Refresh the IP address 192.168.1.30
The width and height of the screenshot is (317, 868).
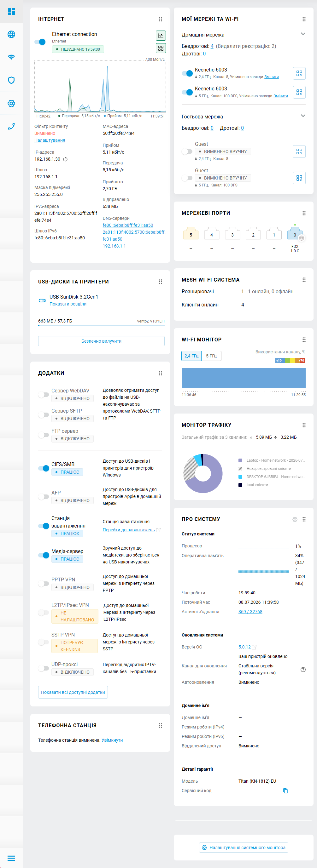click(x=66, y=159)
